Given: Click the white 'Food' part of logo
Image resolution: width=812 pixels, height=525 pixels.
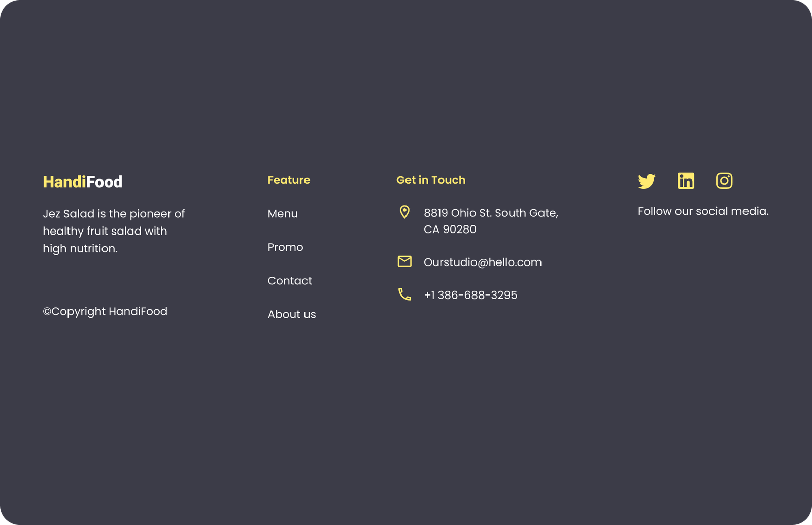Looking at the screenshot, I should tap(105, 182).
